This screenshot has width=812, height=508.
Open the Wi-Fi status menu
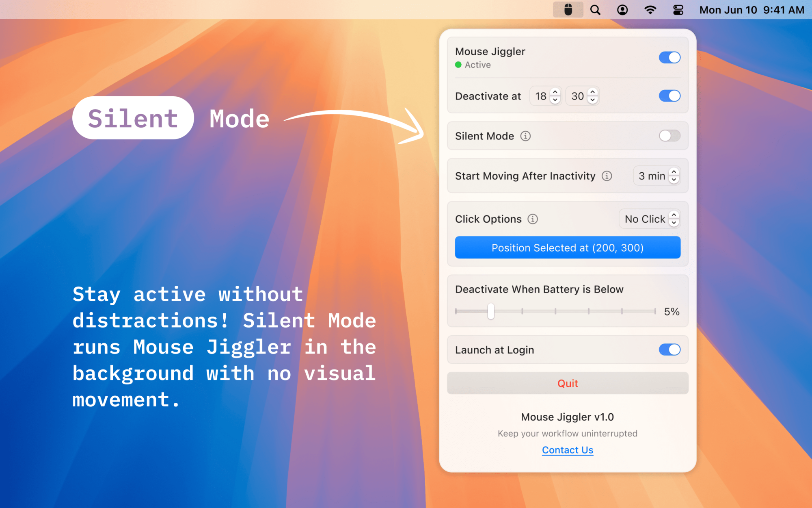[x=650, y=10]
